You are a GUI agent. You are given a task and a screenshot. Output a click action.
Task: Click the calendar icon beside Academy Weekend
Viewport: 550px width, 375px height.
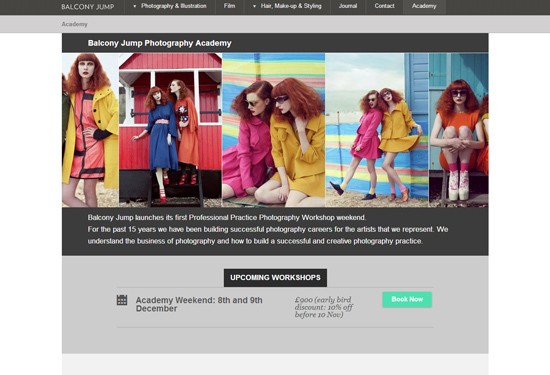pyautogui.click(x=122, y=300)
